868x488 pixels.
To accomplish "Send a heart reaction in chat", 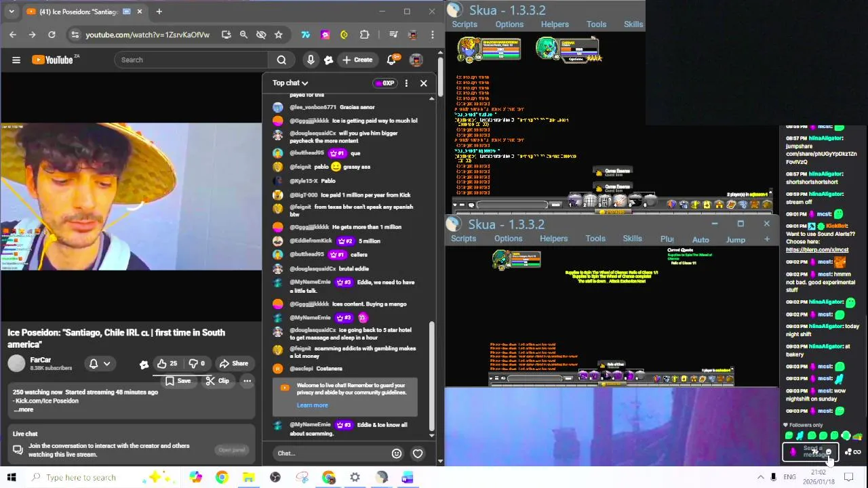I will [x=418, y=453].
